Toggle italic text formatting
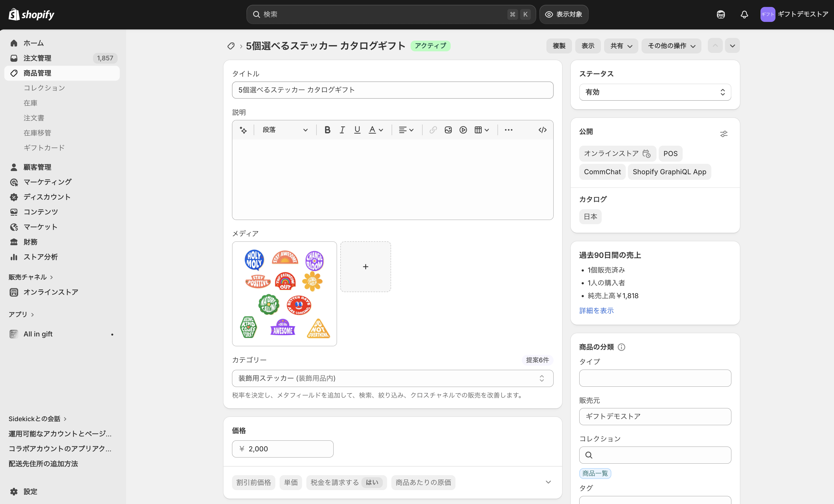Screen dimensions: 834x504 (342, 130)
